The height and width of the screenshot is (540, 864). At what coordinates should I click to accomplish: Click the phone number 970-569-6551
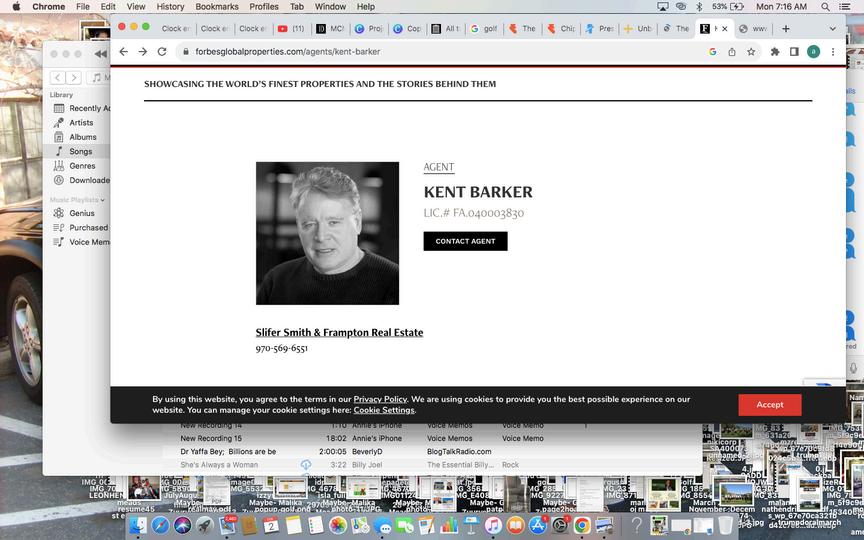coord(282,348)
